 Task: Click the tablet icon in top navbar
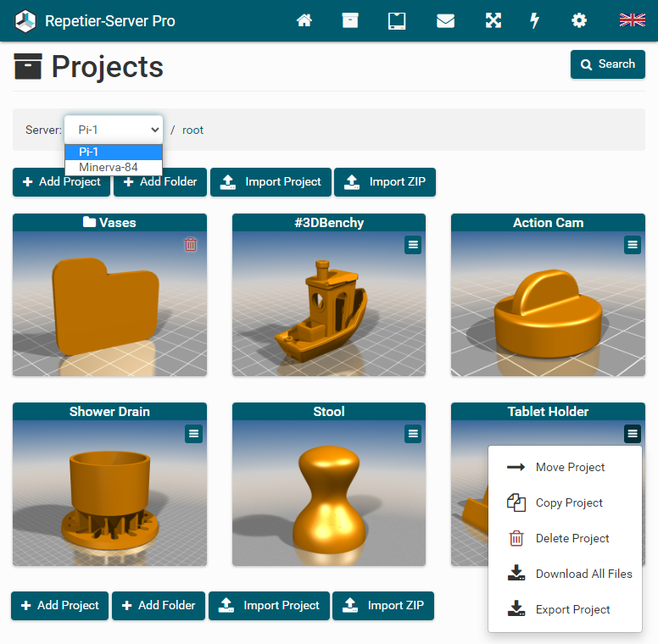pos(397,20)
